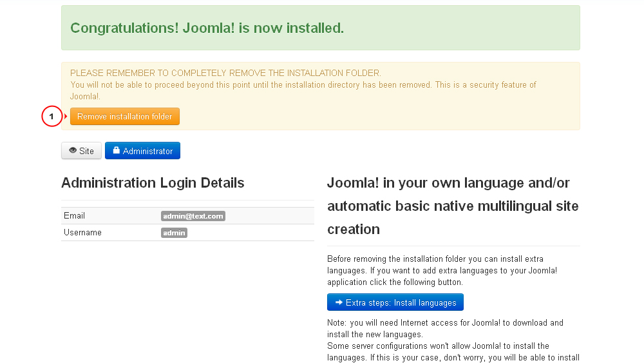Click the Username row label

(82, 233)
